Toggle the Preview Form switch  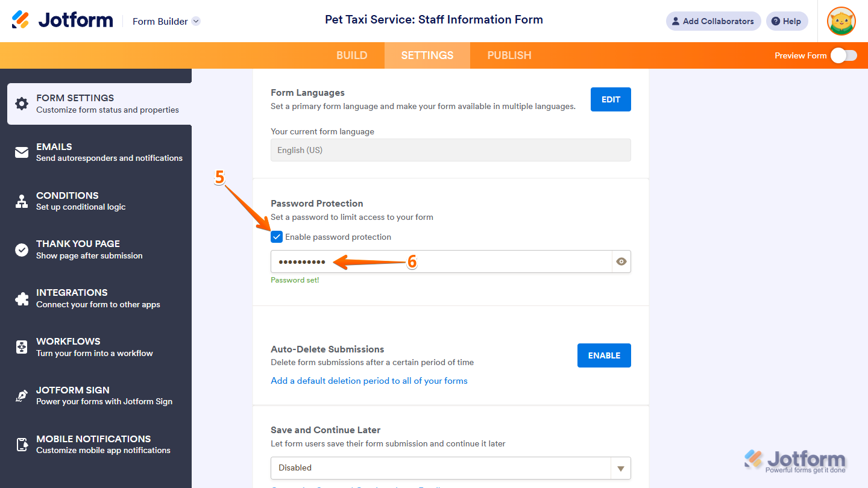tap(843, 55)
